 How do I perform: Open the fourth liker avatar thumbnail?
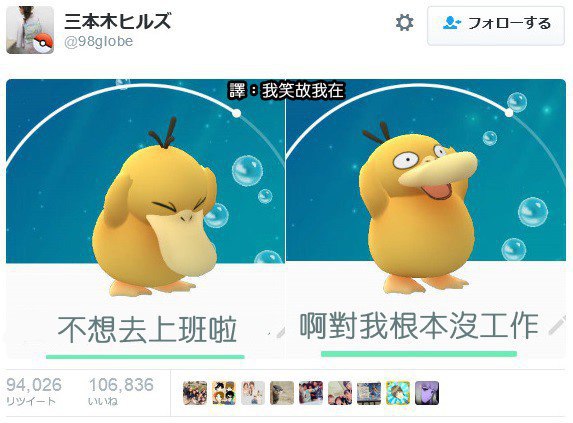[x=282, y=393]
